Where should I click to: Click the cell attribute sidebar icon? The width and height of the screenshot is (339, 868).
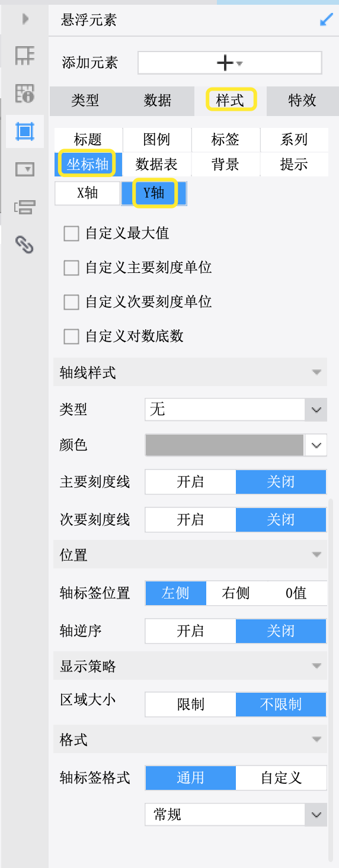pyautogui.click(x=25, y=56)
